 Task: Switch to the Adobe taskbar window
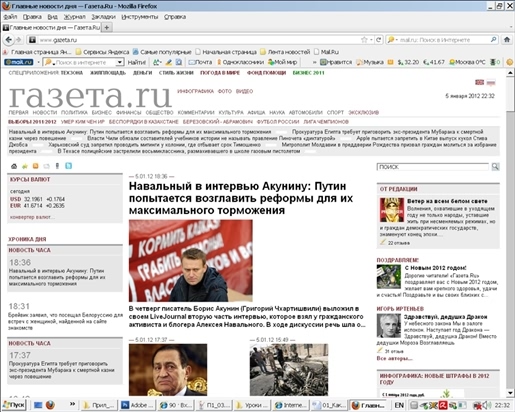(137, 405)
